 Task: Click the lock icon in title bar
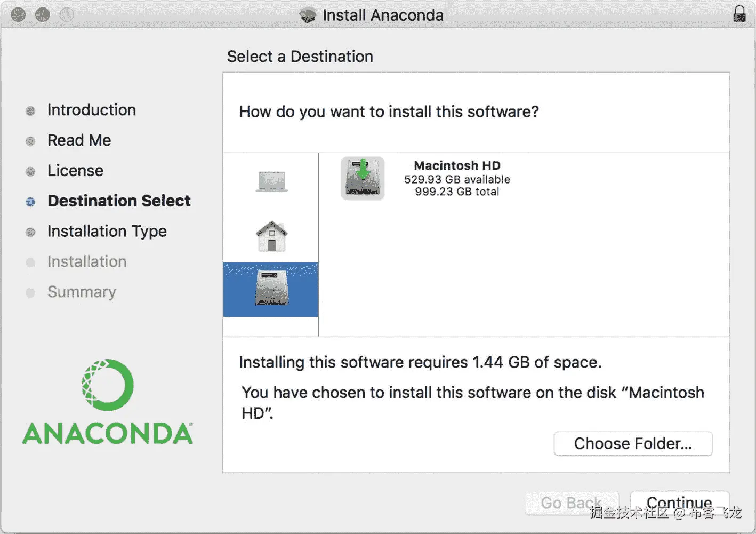tap(739, 14)
